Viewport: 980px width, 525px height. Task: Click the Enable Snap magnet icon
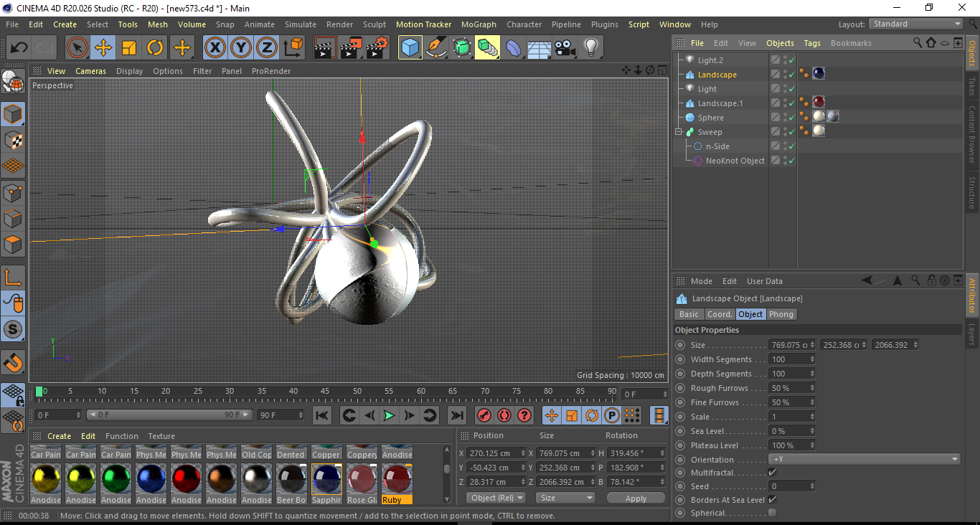pos(13,362)
